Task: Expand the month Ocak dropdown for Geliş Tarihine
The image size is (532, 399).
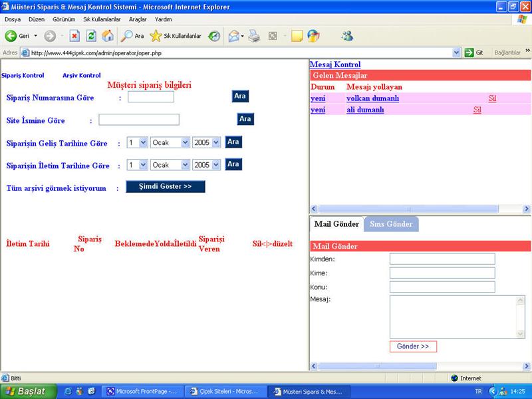Action: pos(186,142)
